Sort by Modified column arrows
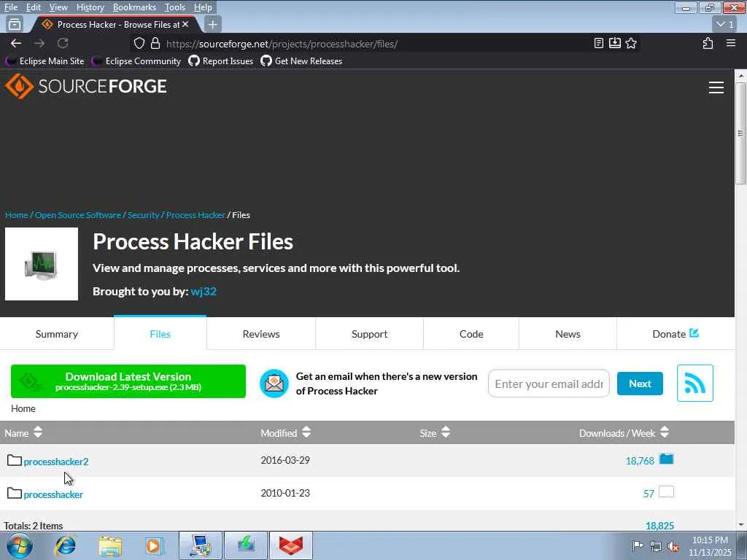Viewport: 747px width, 560px height. coord(306,432)
